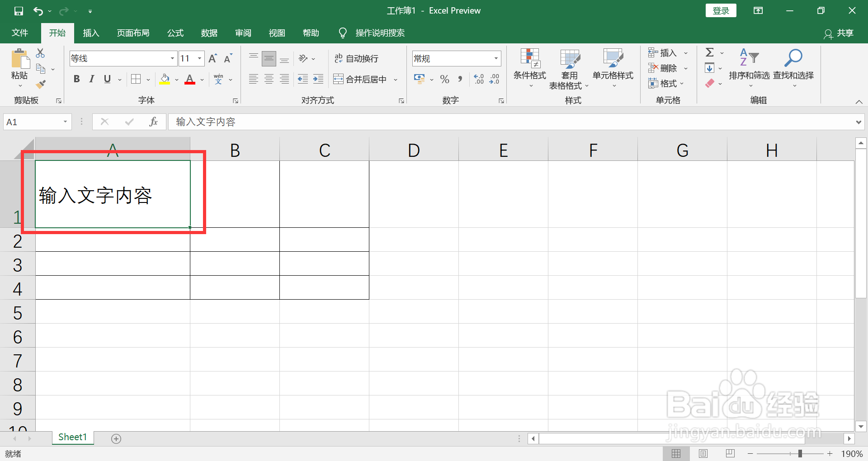Image resolution: width=868 pixels, height=461 pixels.
Task: Open 查找和选择 find and select dropdown
Action: click(x=793, y=68)
